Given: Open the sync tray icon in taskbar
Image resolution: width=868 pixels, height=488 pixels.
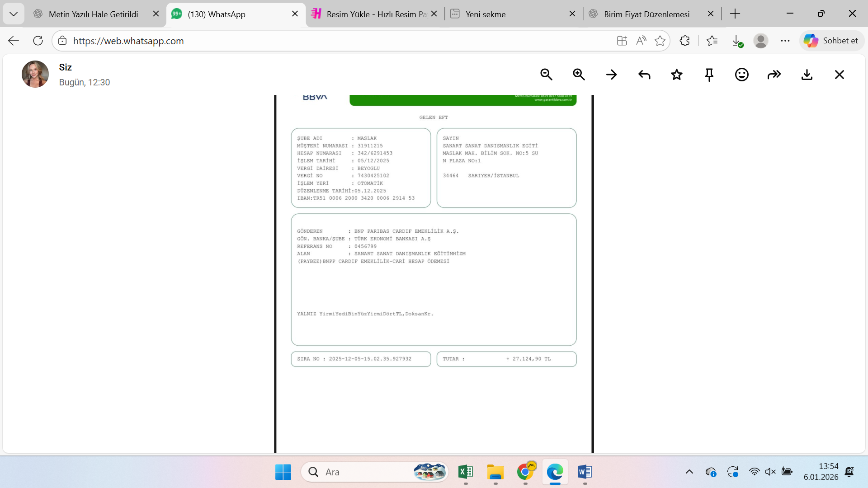Looking at the screenshot, I should click(x=732, y=472).
